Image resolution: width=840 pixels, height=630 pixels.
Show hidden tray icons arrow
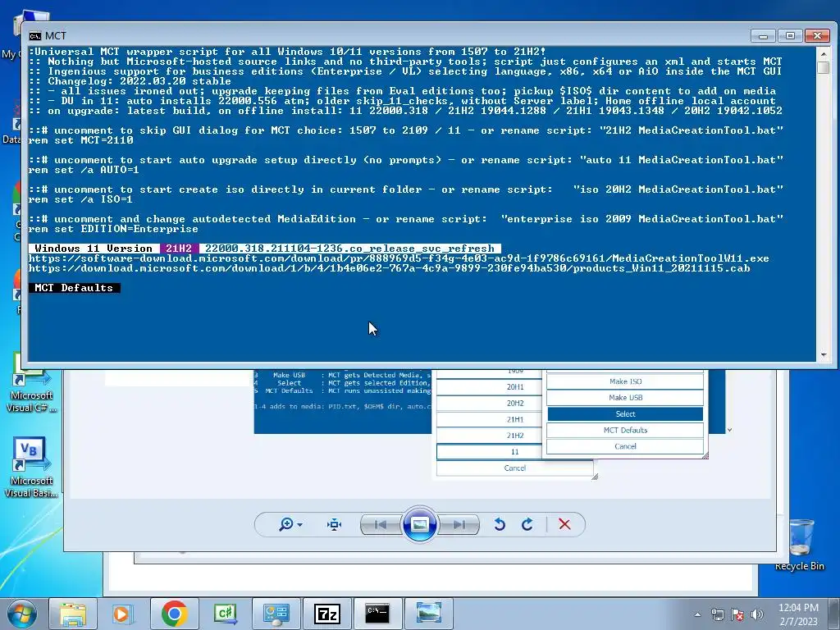(697, 614)
